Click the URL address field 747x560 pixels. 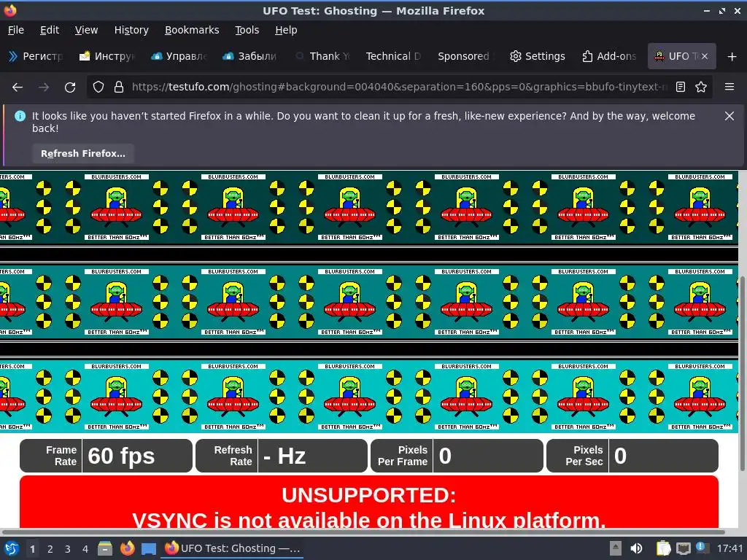399,87
